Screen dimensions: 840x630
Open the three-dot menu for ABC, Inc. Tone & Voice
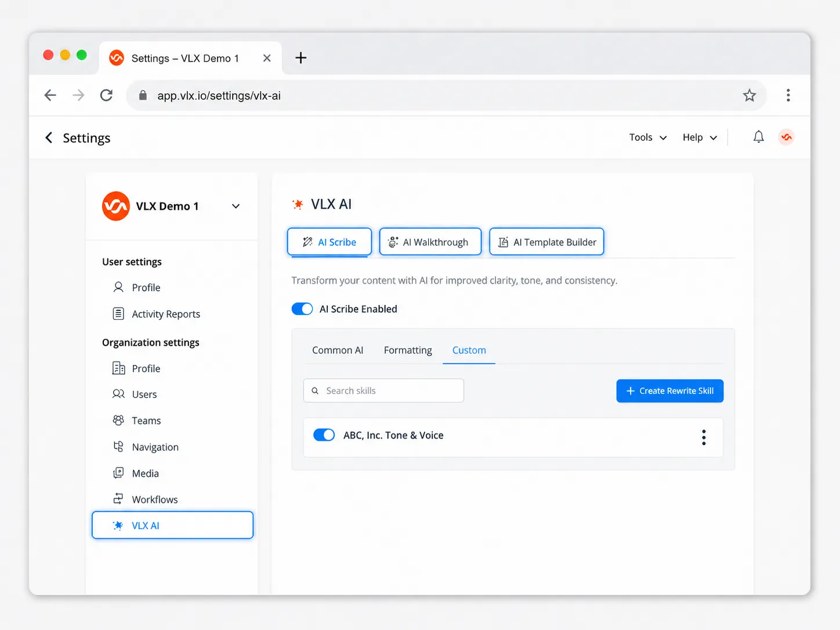(x=704, y=437)
